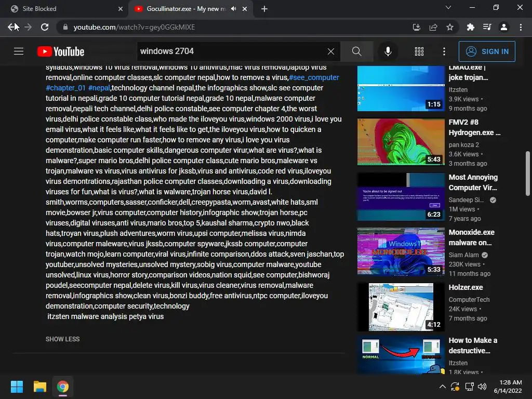This screenshot has height=399, width=532.
Task: Open the YouTube apps grid icon
Action: [x=419, y=51]
